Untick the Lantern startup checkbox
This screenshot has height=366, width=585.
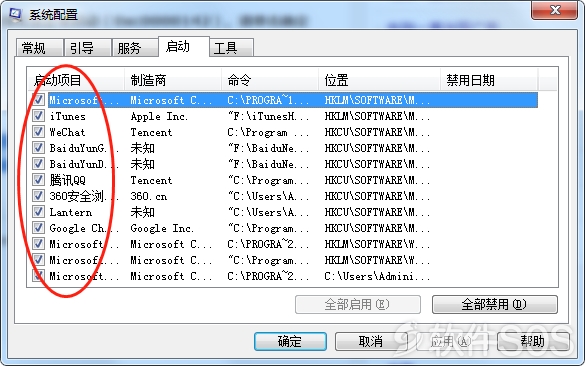coord(38,212)
